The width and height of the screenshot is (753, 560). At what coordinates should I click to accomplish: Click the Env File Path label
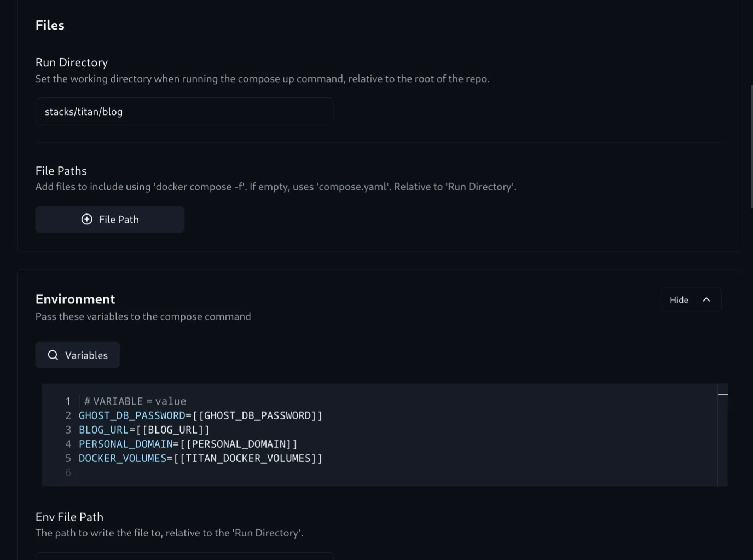pyautogui.click(x=69, y=517)
